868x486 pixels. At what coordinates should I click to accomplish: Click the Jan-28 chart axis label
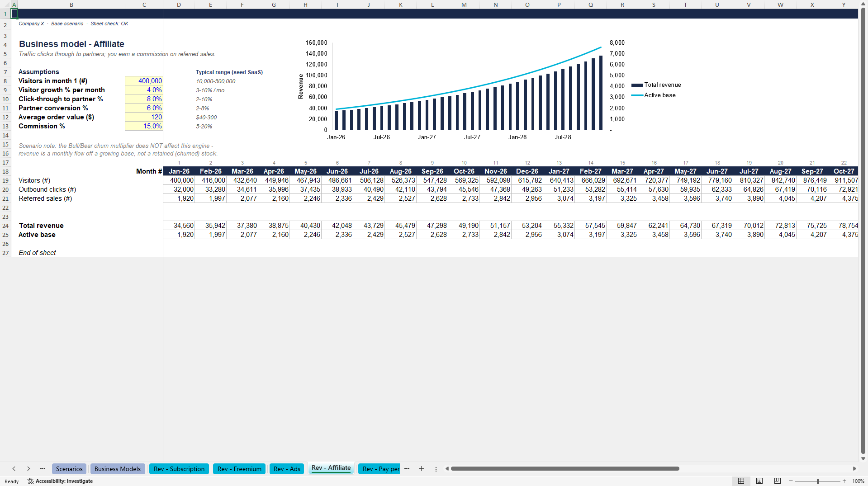pyautogui.click(x=517, y=137)
